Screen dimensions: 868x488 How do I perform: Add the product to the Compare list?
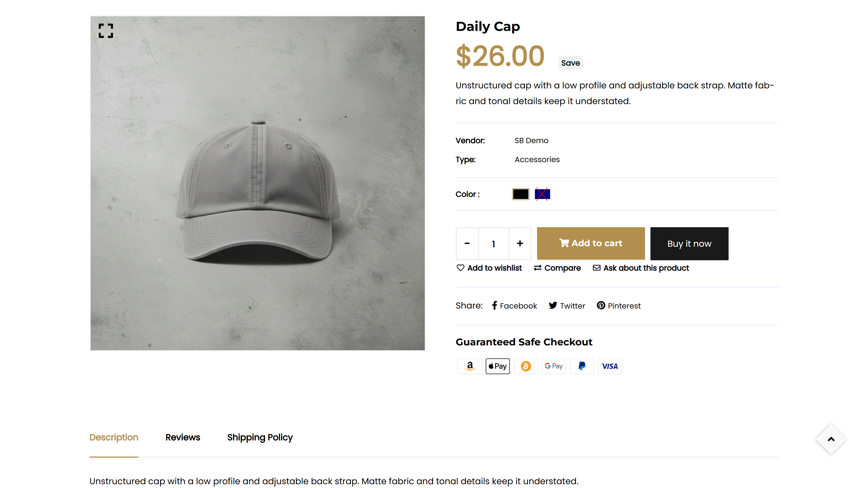(557, 268)
